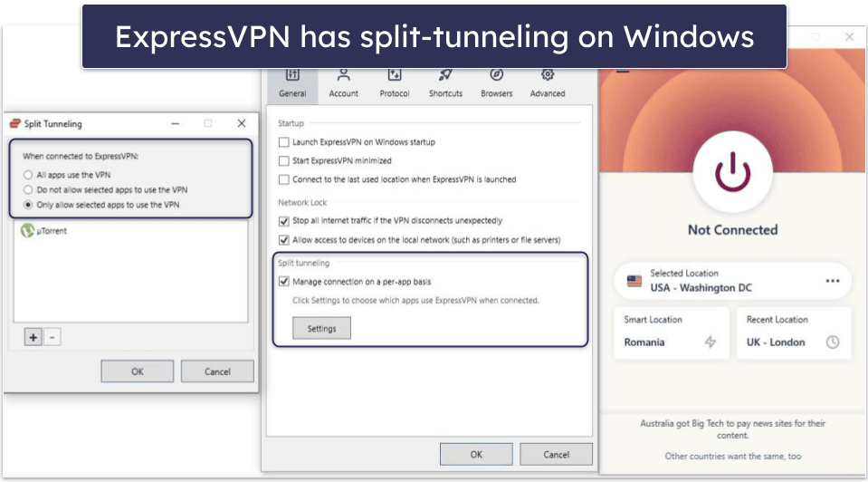Add an app with the plus button
The width and height of the screenshot is (868, 482).
tap(33, 337)
